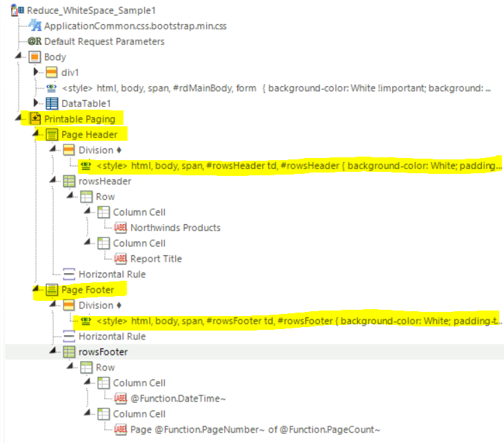This screenshot has height=443, width=504.
Task: Select the #rowsFooter style element text
Action: coord(299,321)
